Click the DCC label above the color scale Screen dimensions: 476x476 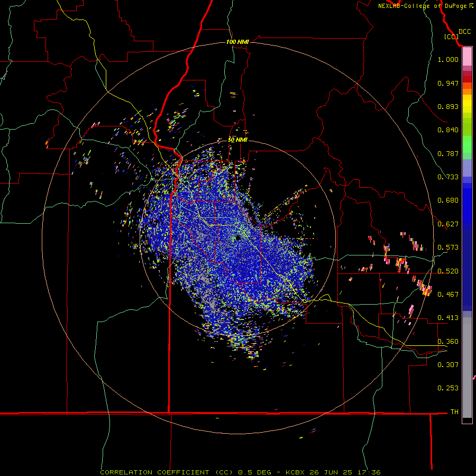point(464,32)
